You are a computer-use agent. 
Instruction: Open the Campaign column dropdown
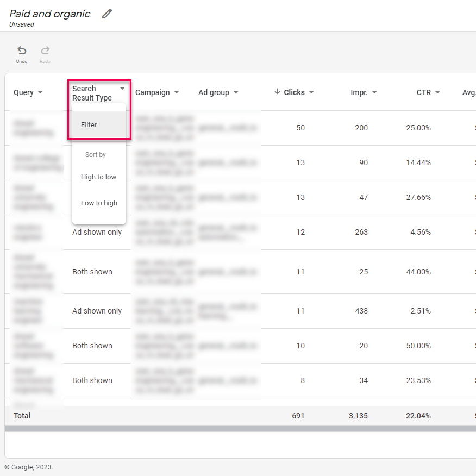click(177, 92)
